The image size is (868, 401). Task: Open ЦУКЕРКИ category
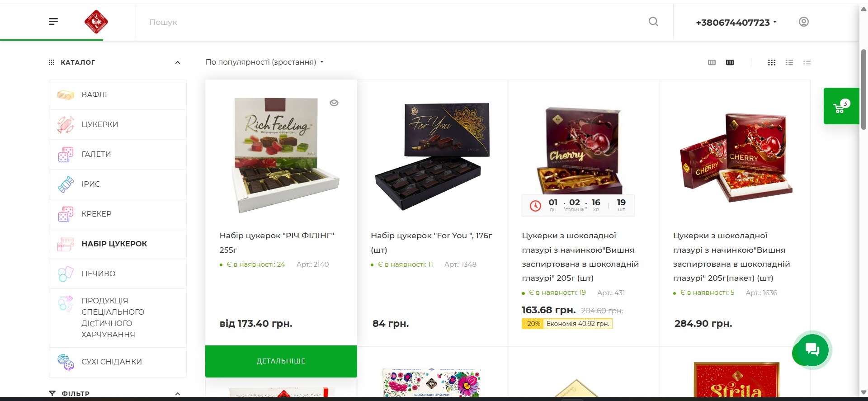tap(118, 124)
